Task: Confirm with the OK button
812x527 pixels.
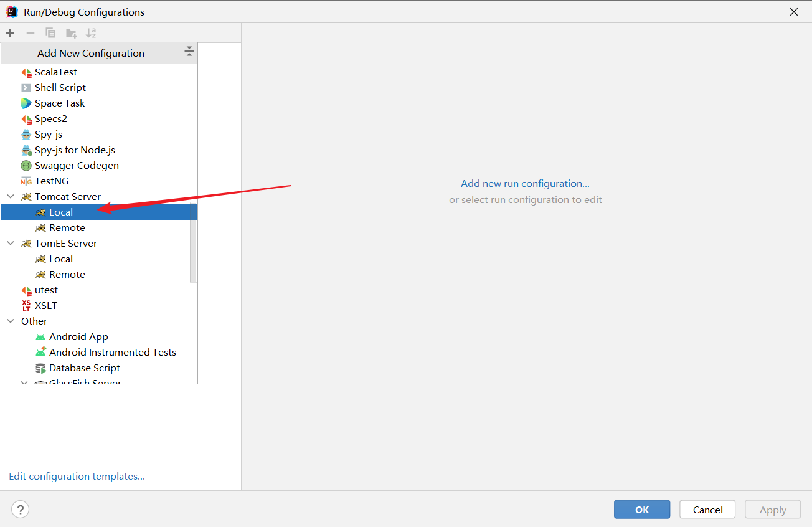Action: pos(642,510)
